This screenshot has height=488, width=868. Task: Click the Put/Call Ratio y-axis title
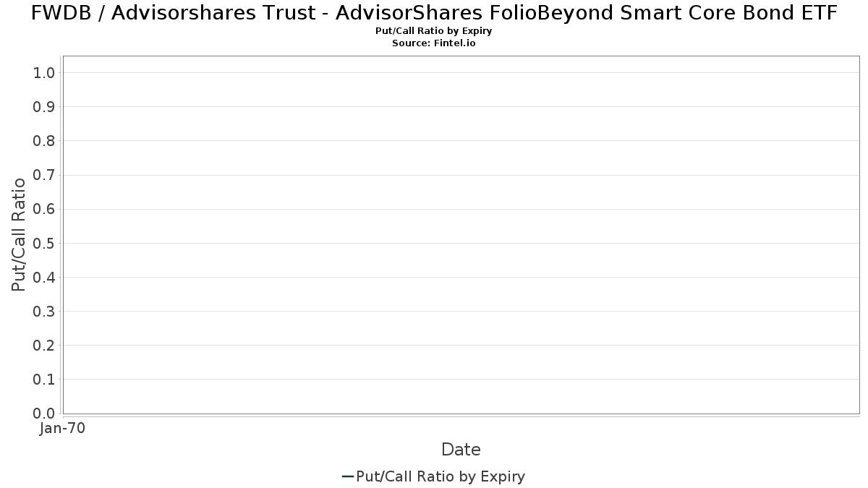pos(19,234)
